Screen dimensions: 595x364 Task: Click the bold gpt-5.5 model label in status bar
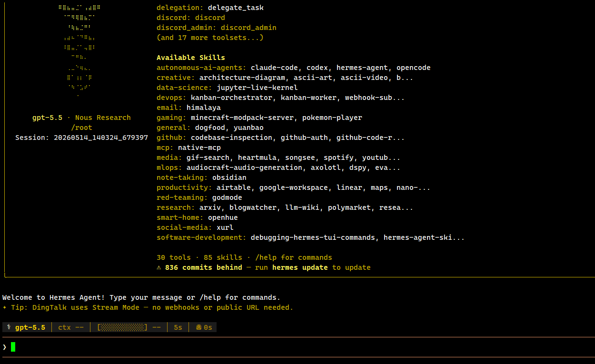click(30, 327)
